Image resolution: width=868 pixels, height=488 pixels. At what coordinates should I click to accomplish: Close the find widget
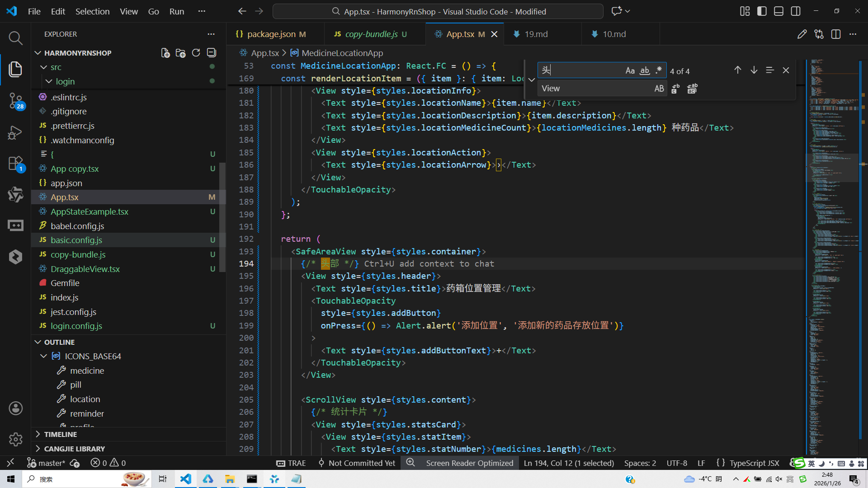[786, 70]
